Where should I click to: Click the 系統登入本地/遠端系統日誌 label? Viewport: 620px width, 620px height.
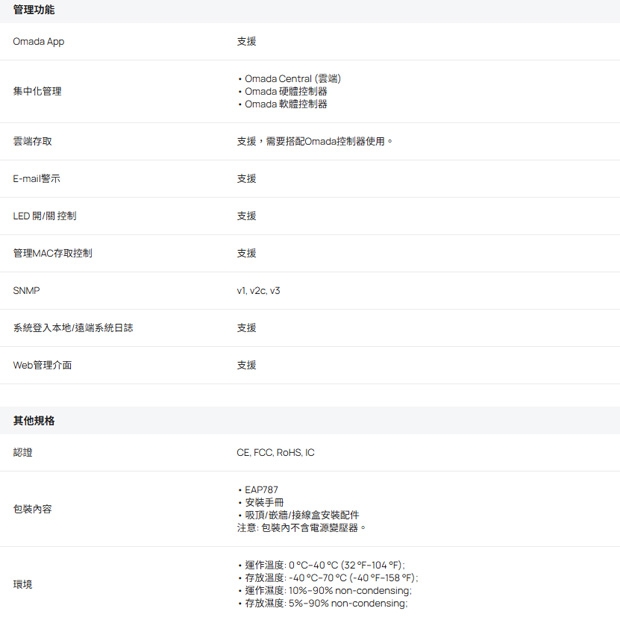[x=73, y=328]
